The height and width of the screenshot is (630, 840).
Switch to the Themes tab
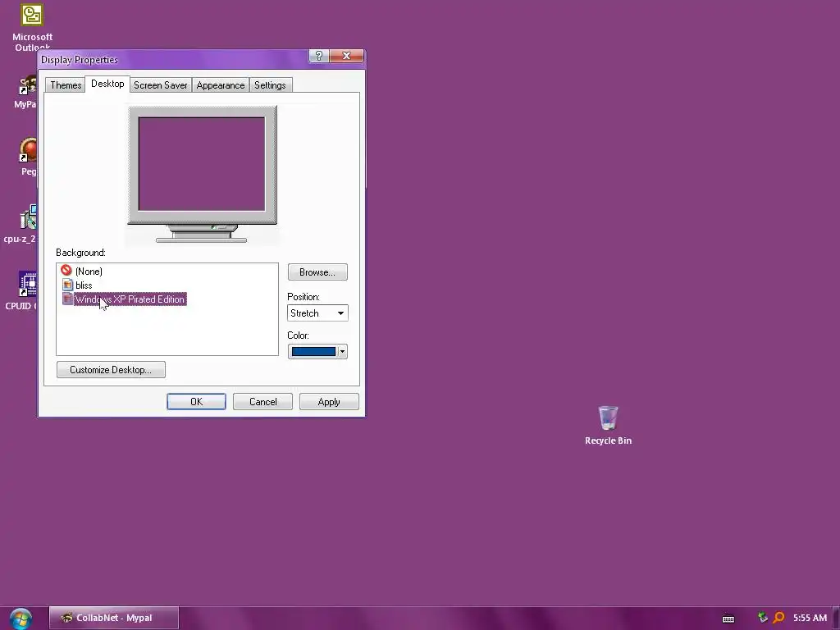66,85
